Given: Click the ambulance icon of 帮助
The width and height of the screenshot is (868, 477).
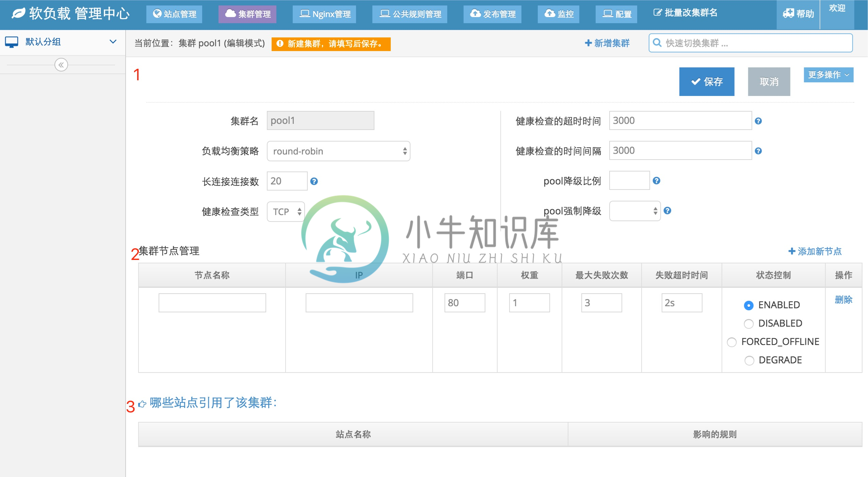Looking at the screenshot, I should click(x=788, y=14).
